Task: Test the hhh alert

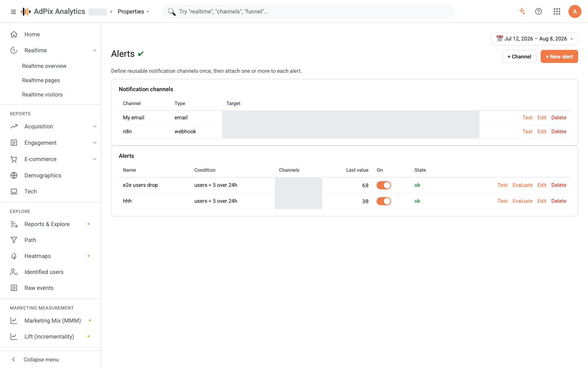Action: (x=502, y=201)
